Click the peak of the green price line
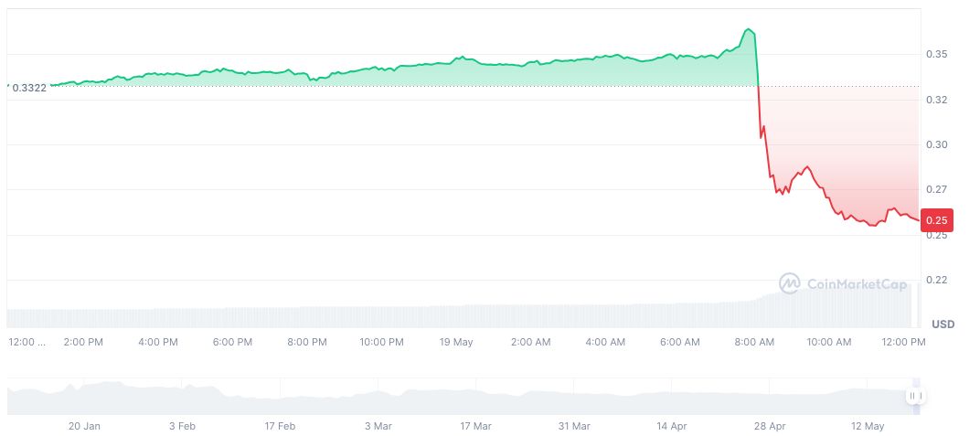 749,30
